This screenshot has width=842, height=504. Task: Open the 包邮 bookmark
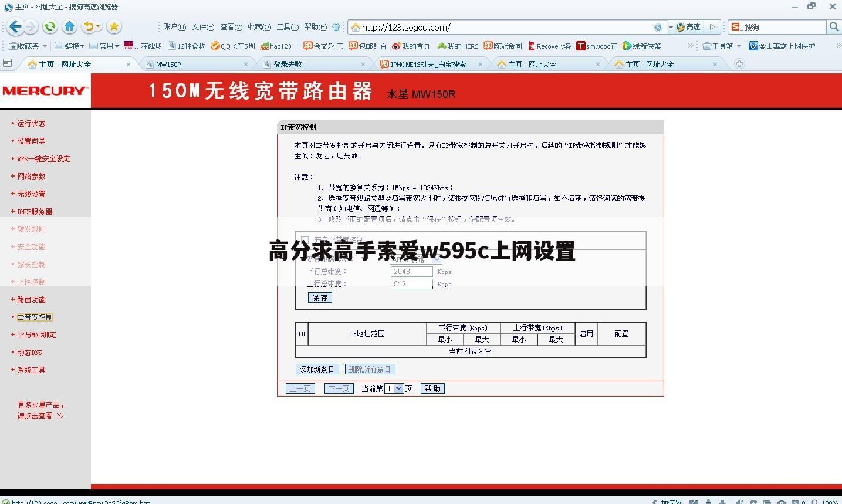coord(367,46)
